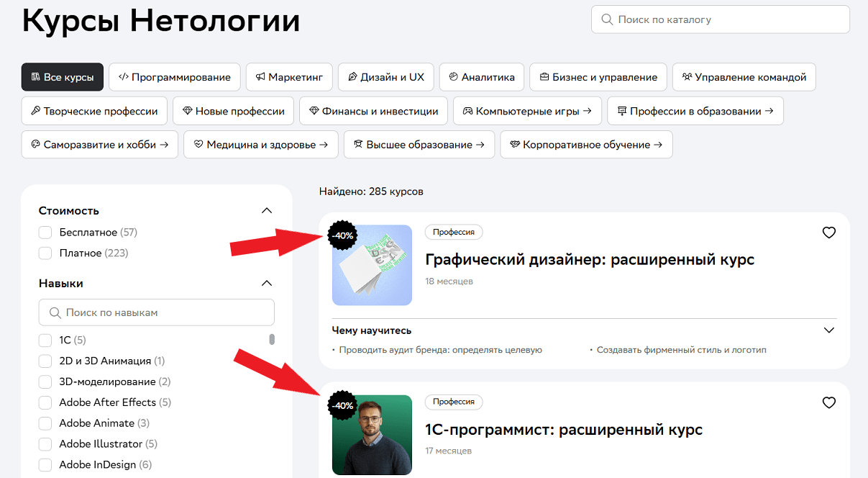This screenshot has height=478, width=868.
Task: Open Аналитика category
Action: pyautogui.click(x=482, y=77)
